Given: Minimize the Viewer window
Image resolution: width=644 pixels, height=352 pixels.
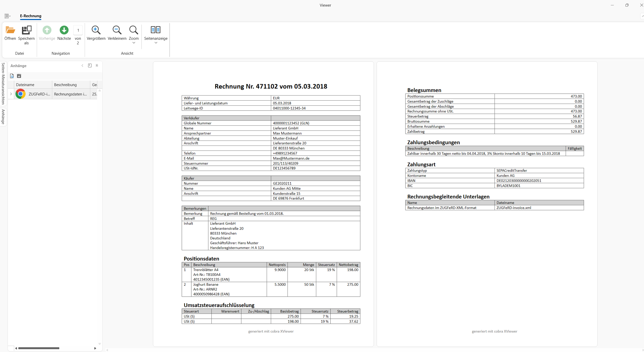Looking at the screenshot, I should point(612,5).
